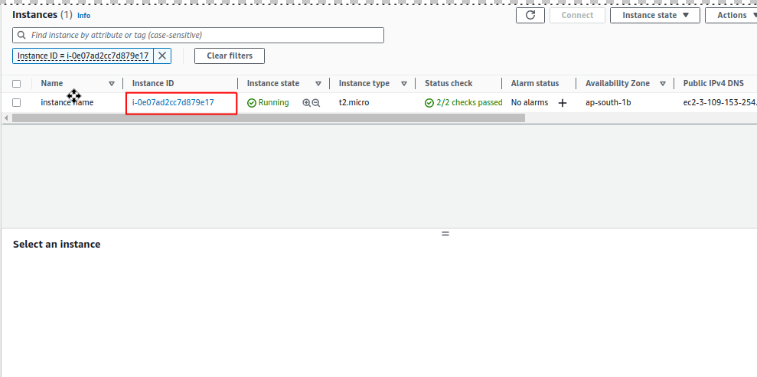757x377 pixels.
Task: Click the Instances (1) heading
Action: pyautogui.click(x=42, y=14)
